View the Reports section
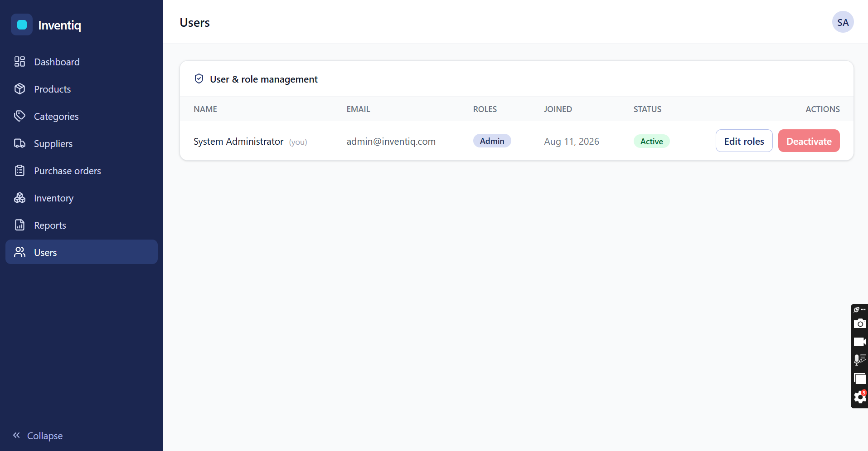 click(82, 225)
